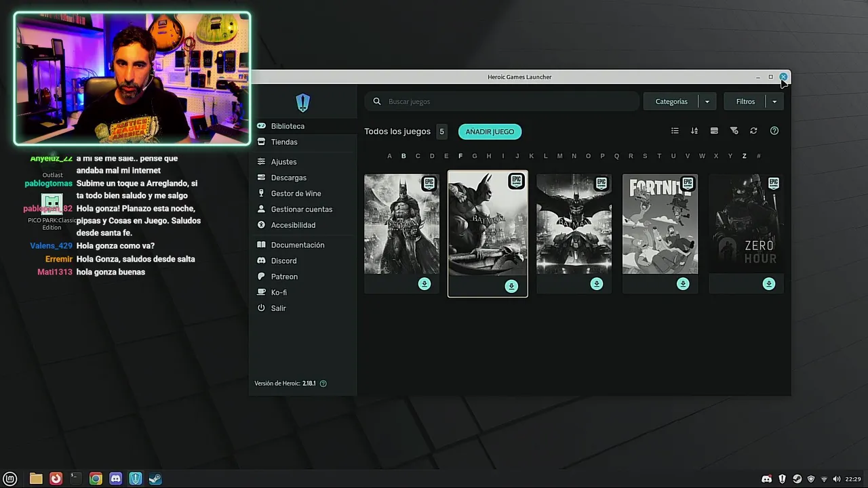Filter games by letter M
868x488 pixels.
pyautogui.click(x=559, y=156)
